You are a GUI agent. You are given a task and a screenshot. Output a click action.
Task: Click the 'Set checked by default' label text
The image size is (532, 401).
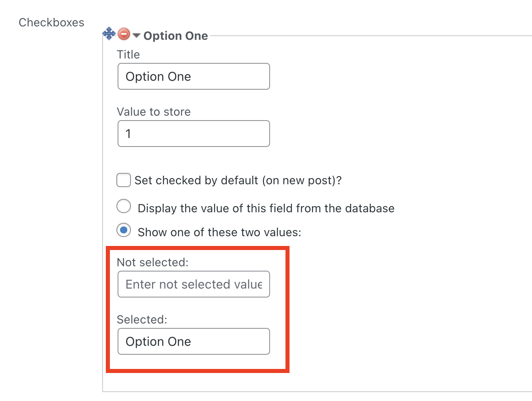click(x=238, y=180)
